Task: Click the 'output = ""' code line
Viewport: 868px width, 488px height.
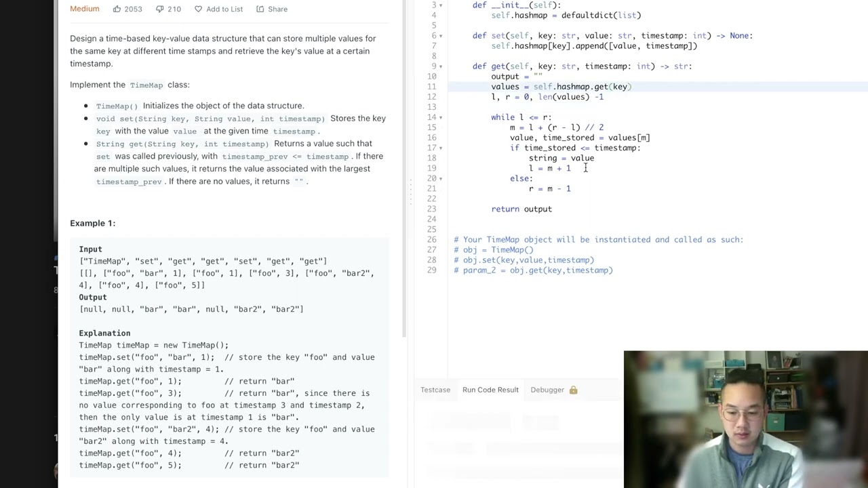Action: click(x=517, y=77)
